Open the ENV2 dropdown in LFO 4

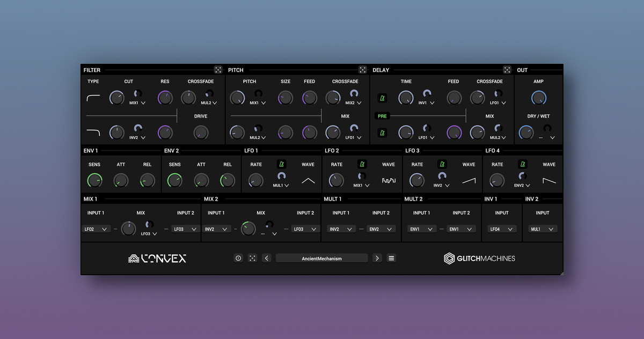pos(523,186)
